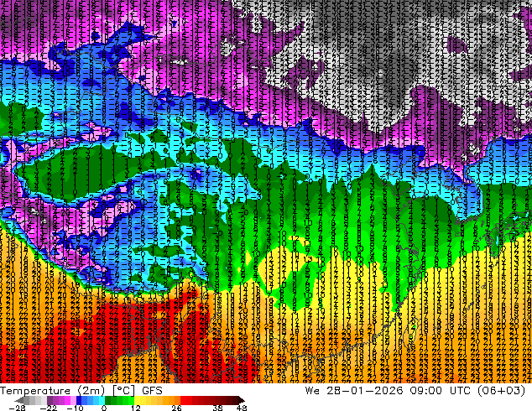Click the "38" legend value
532x411 pixels.
[218, 408]
